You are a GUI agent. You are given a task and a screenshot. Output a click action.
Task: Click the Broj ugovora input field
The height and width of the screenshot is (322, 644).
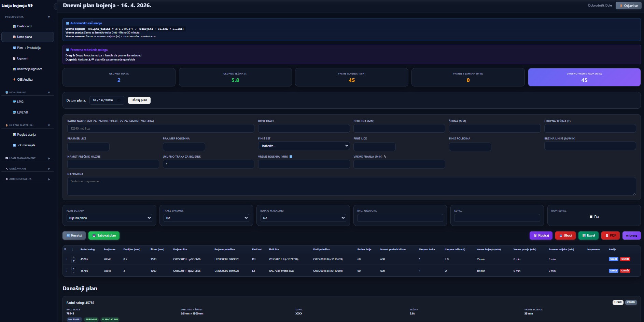[400, 218]
